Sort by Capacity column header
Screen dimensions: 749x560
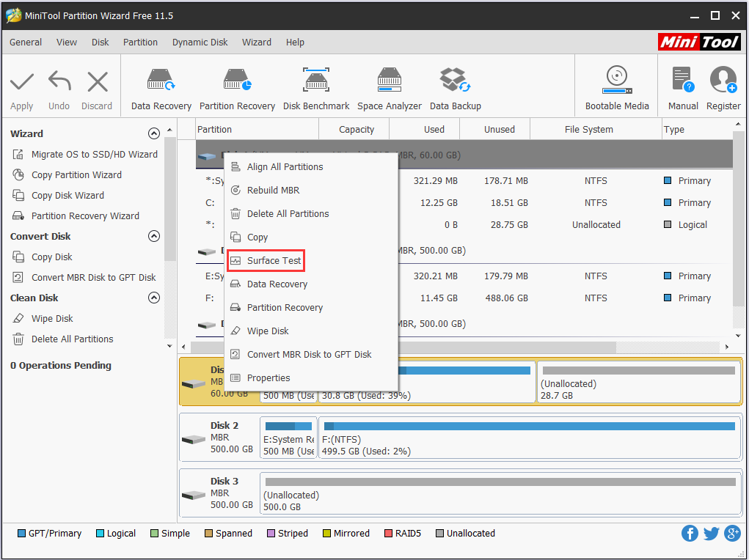pos(354,130)
